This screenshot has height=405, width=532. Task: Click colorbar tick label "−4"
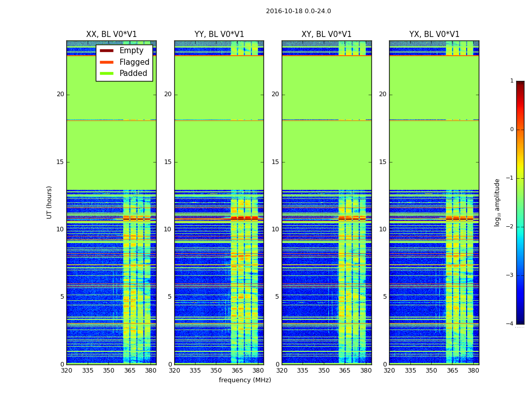(510, 323)
